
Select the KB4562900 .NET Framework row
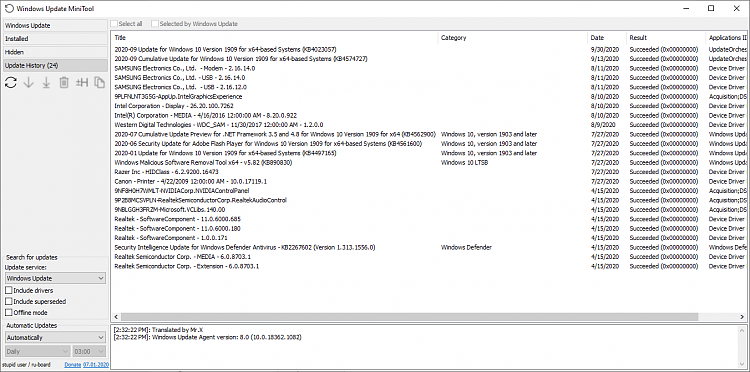430,134
